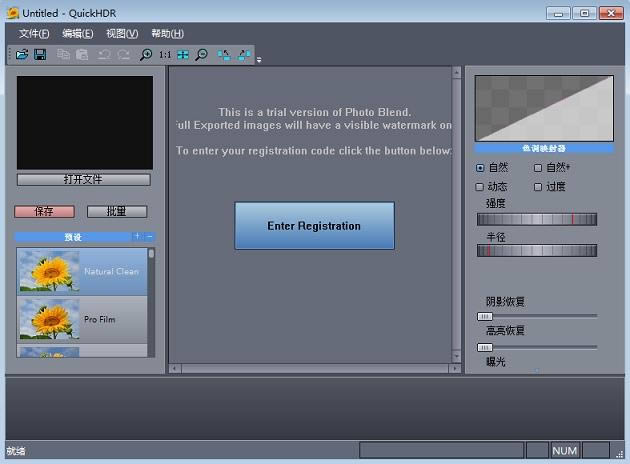Open the 帮助(H) menu
This screenshot has width=630, height=464.
168,34
